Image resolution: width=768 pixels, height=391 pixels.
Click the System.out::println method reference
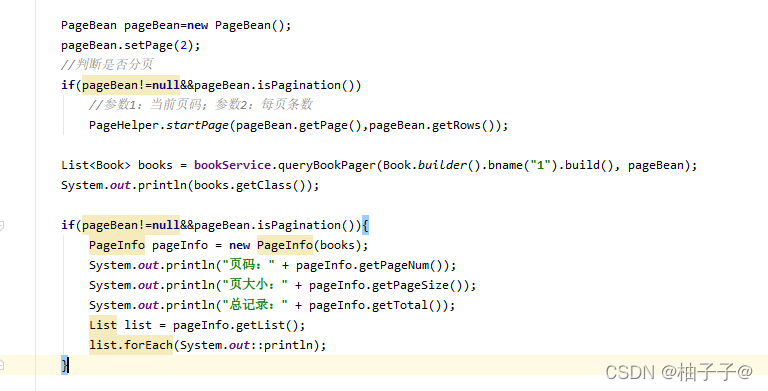(246, 345)
